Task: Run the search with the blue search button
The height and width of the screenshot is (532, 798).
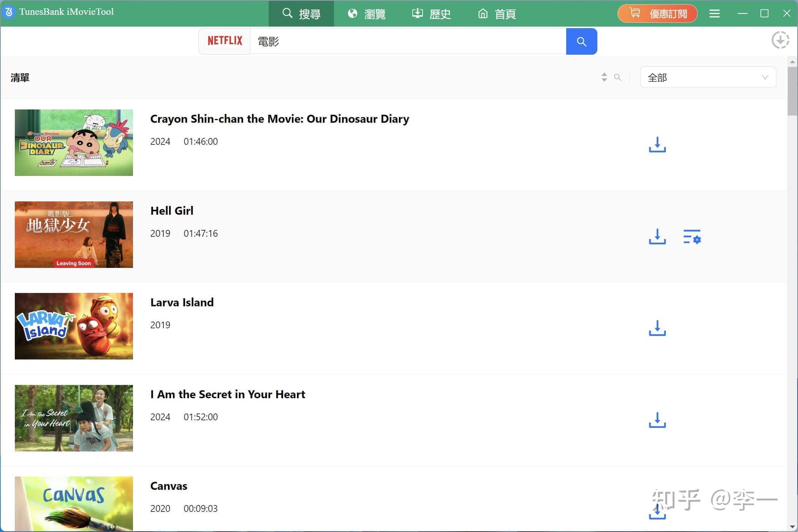Action: click(581, 41)
